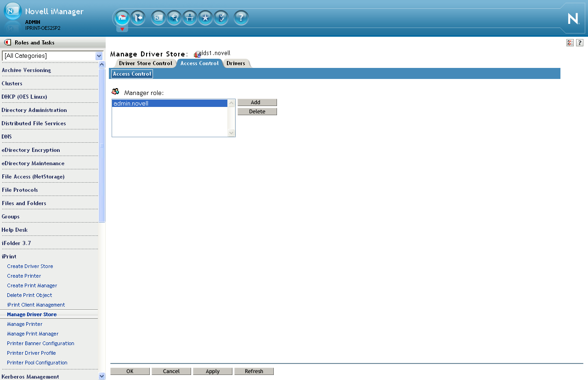Open the Create Print Manager task
The image size is (588, 380).
tap(32, 285)
